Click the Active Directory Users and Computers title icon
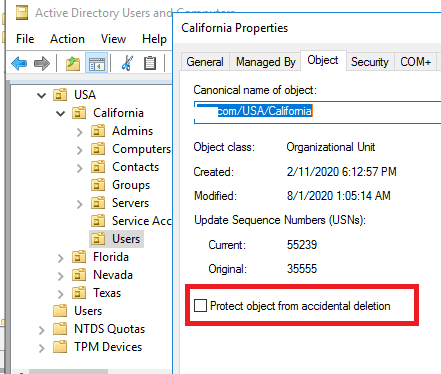 [x=22, y=13]
